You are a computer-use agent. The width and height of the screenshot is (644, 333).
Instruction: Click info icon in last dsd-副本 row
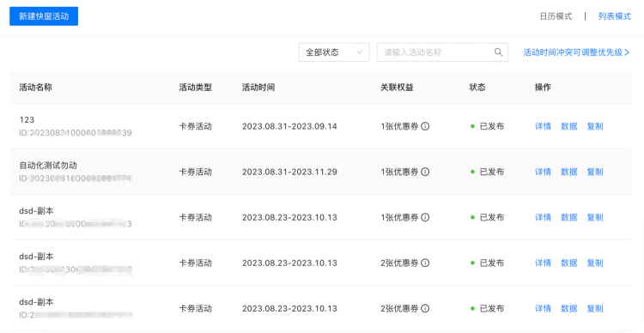426,308
